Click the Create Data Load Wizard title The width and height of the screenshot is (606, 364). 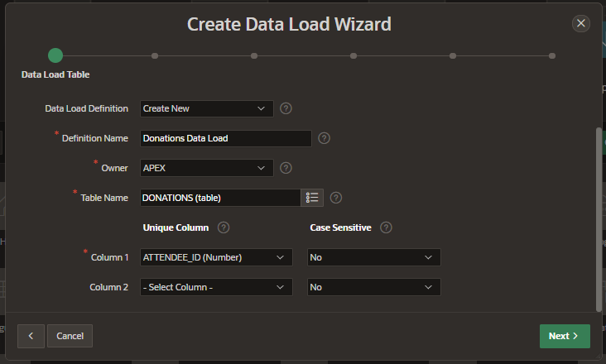click(x=289, y=24)
